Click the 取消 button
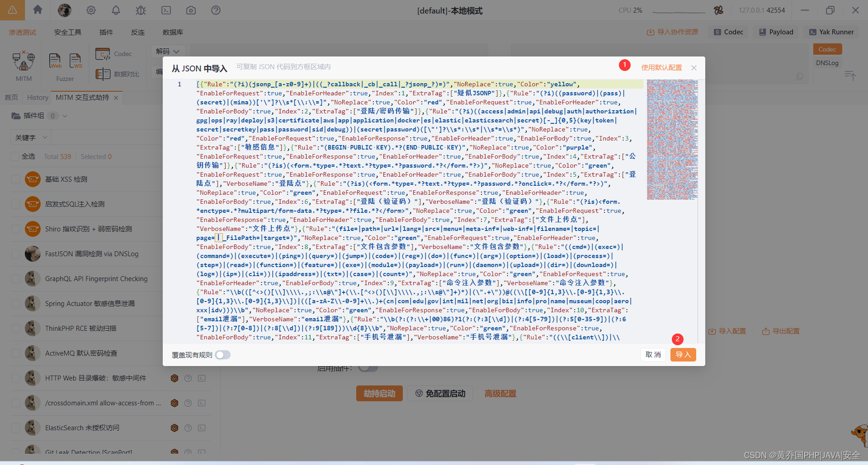The image size is (868, 465). [x=653, y=355]
